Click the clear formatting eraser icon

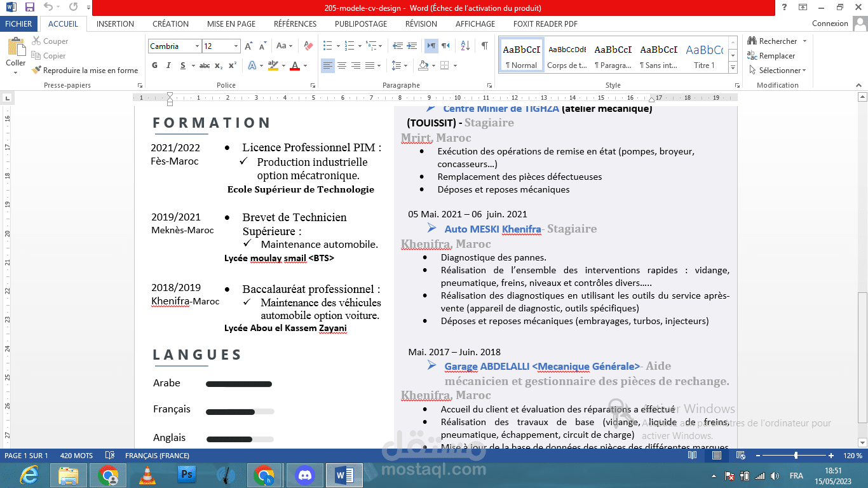(309, 46)
